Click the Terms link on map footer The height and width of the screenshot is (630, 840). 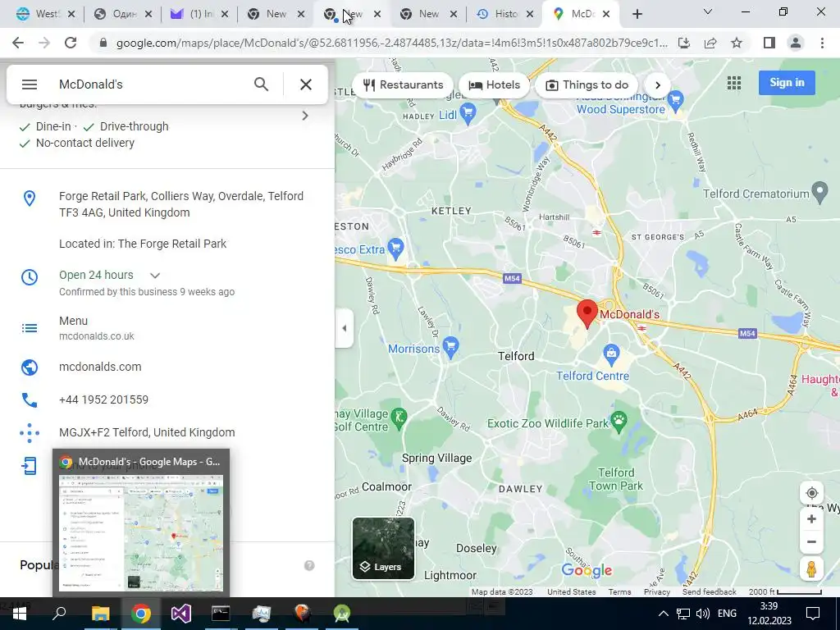[619, 592]
